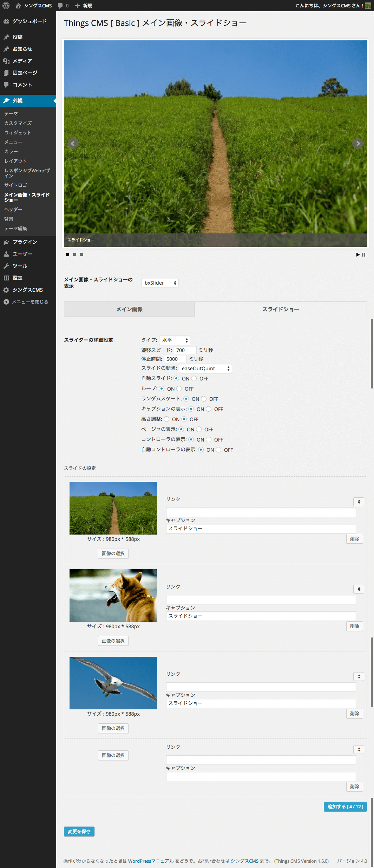The image size is (374, 868).
Task: Set ループ to OFF
Action: click(x=179, y=389)
